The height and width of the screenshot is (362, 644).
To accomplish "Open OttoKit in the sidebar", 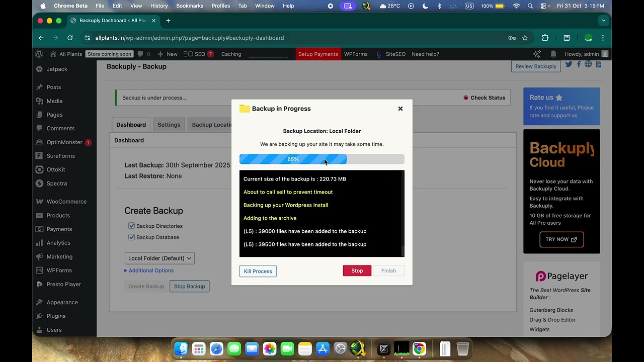I will tap(56, 169).
